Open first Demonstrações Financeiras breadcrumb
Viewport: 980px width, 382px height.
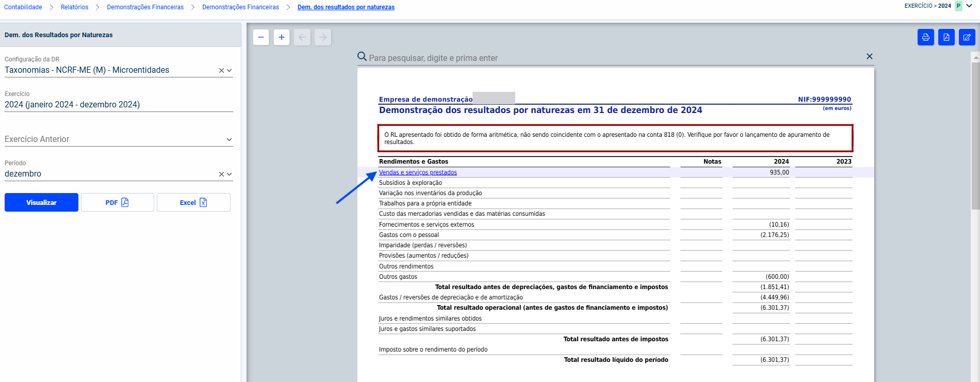pos(145,7)
